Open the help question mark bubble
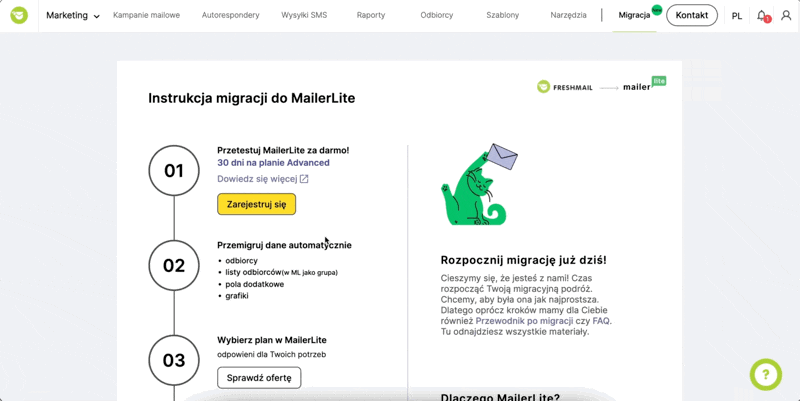This screenshot has width=800, height=401. tap(766, 375)
